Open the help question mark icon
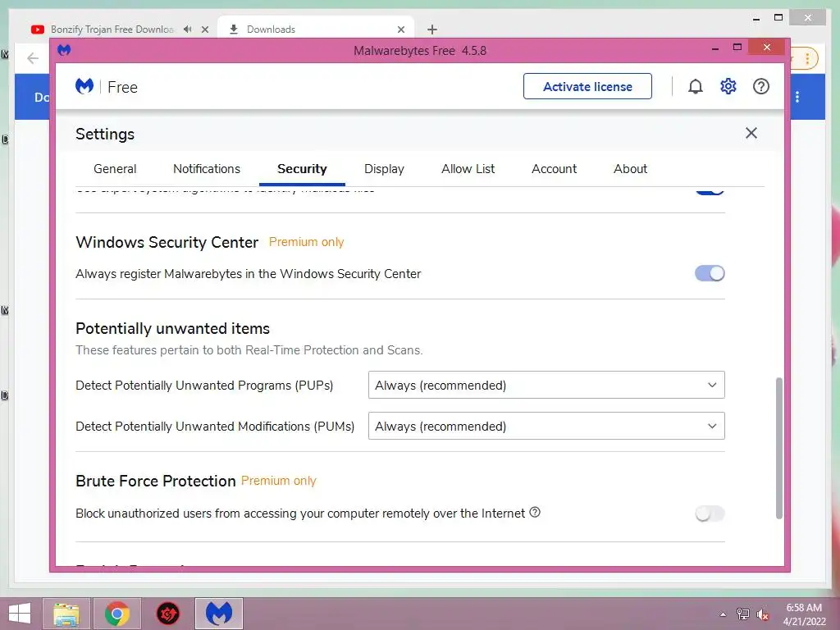 [760, 86]
